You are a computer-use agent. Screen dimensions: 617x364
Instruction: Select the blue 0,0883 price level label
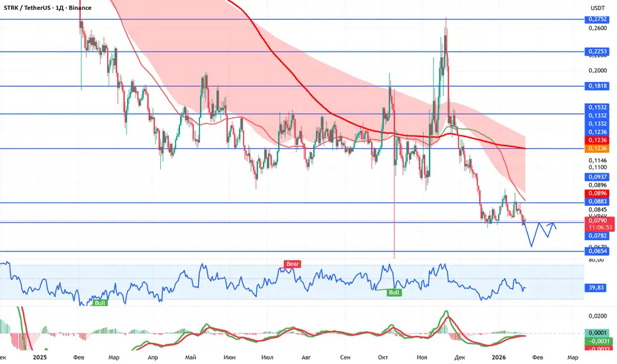[x=597, y=201]
